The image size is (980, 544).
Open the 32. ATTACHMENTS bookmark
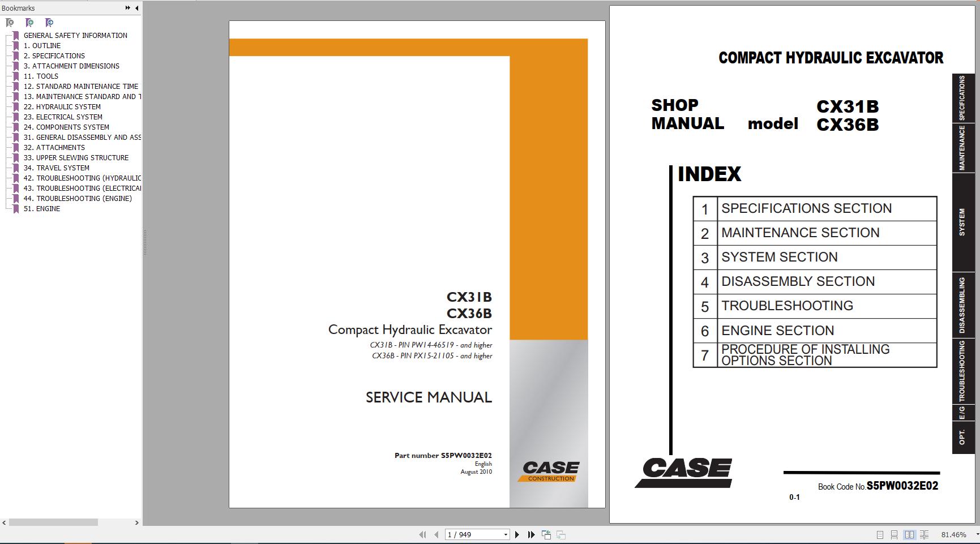(x=54, y=147)
